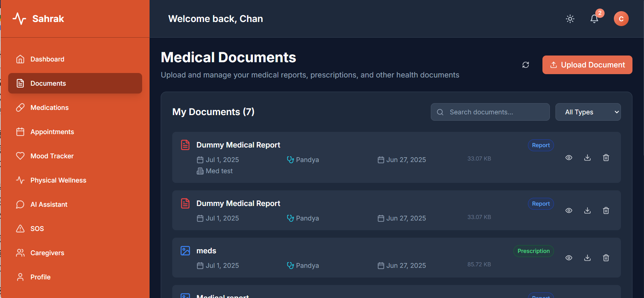Click red file icon of second Dummy report
This screenshot has width=644, height=298.
185,203
